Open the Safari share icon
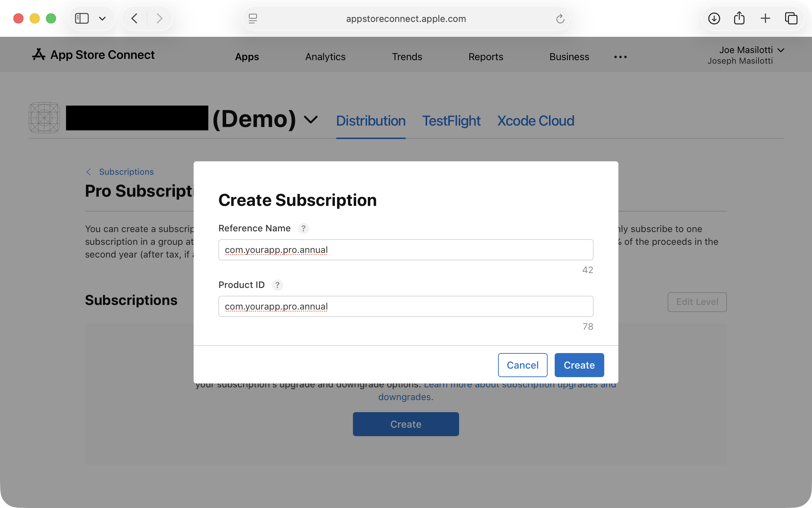Viewport: 812px width, 508px height. [739, 18]
